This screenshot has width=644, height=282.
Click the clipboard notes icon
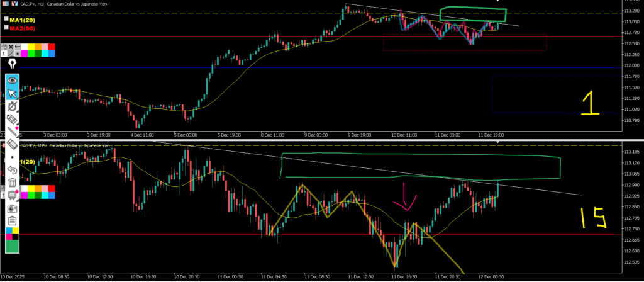pos(13,220)
